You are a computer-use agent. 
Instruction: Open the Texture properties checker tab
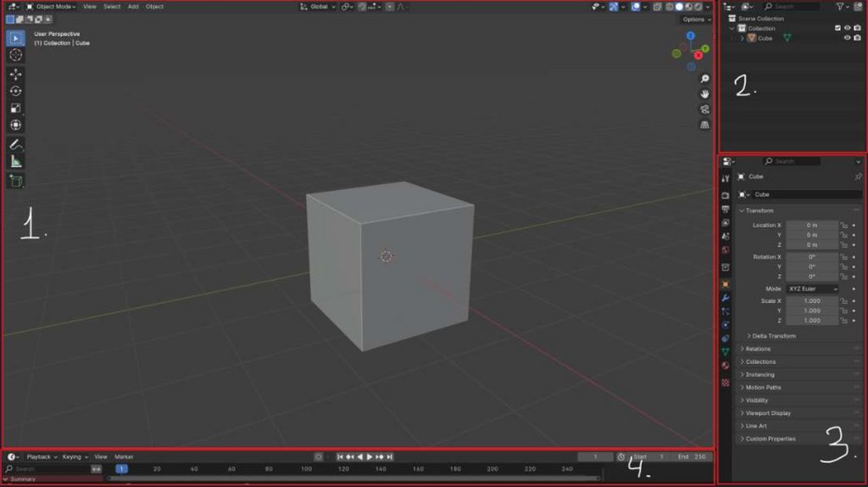[x=726, y=383]
